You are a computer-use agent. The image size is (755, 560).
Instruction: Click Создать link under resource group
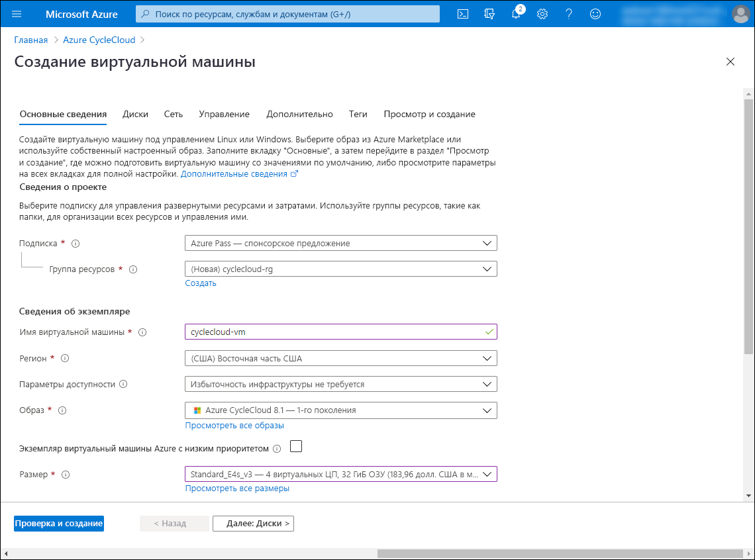pyautogui.click(x=201, y=283)
